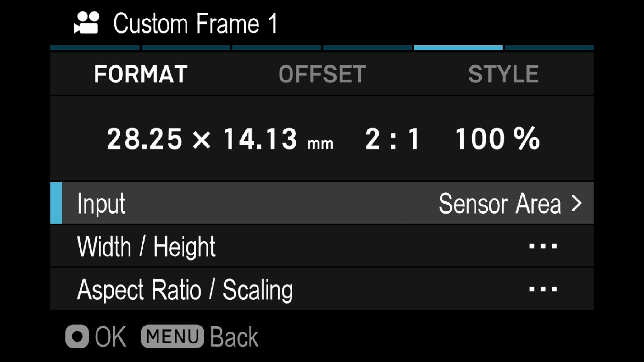Click the movie camera icon
This screenshot has width=644, height=362.
[x=86, y=23]
